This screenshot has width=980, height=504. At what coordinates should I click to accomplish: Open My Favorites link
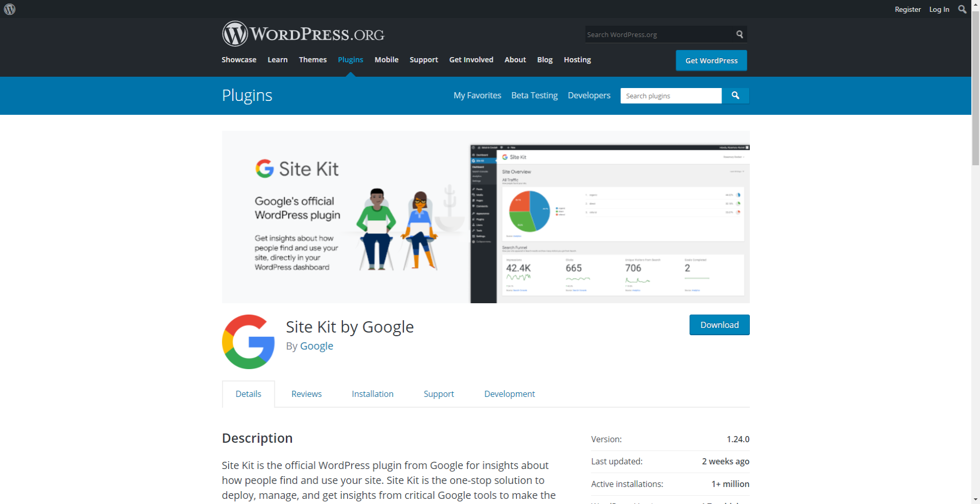(x=477, y=95)
